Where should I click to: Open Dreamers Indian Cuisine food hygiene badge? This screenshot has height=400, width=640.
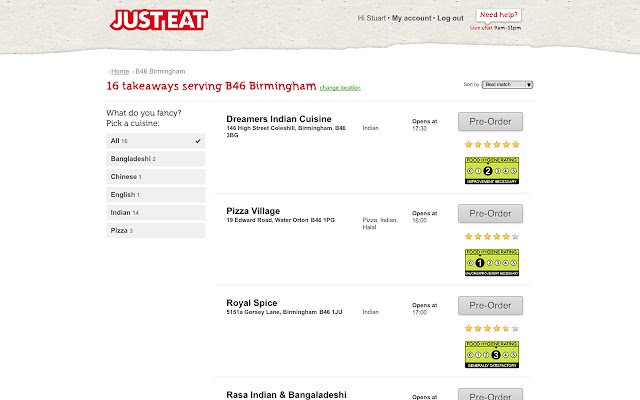pyautogui.click(x=492, y=171)
